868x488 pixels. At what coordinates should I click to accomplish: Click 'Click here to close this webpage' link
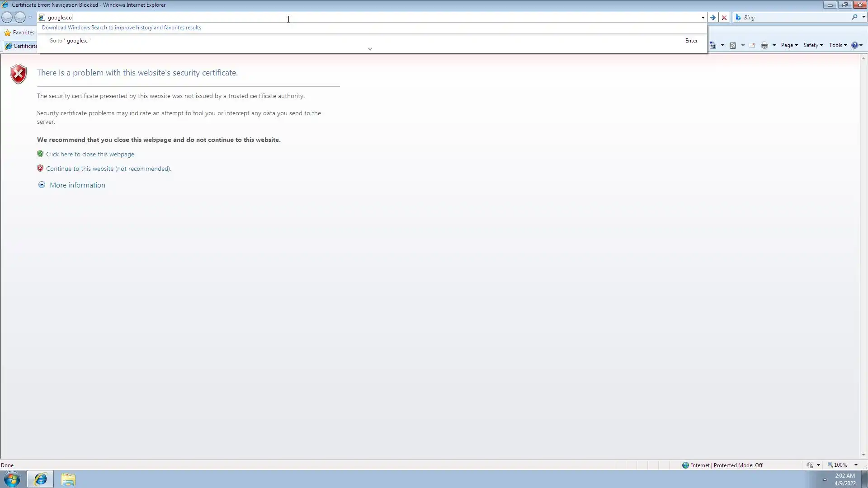coord(90,154)
